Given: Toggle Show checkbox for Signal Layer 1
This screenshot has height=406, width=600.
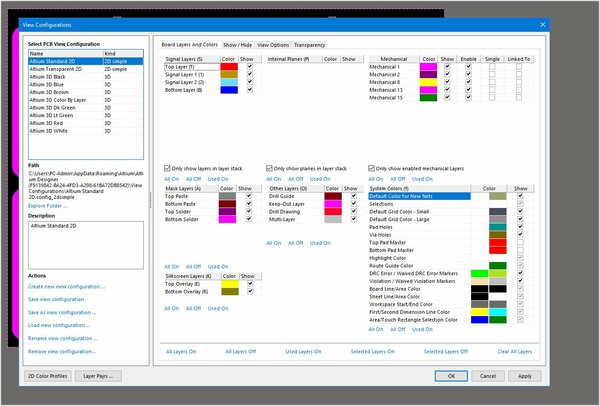Looking at the screenshot, I should (x=250, y=74).
